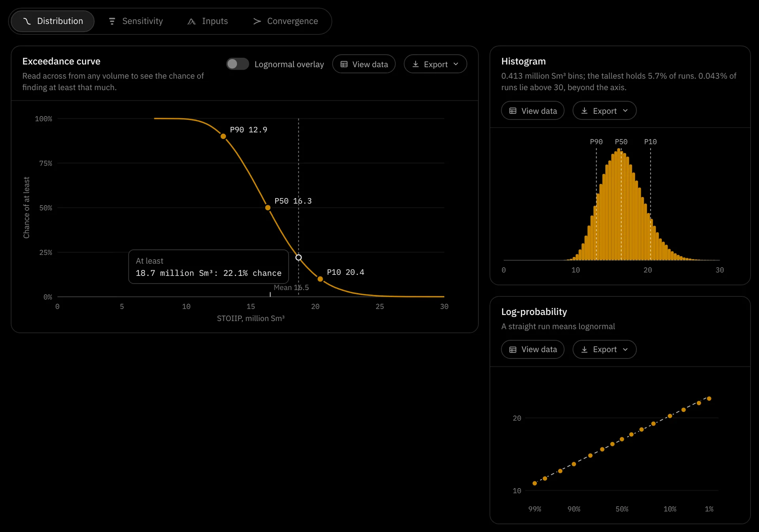The height and width of the screenshot is (532, 759).
Task: Click the P90 12.9 point on curve
Action: [x=223, y=136]
